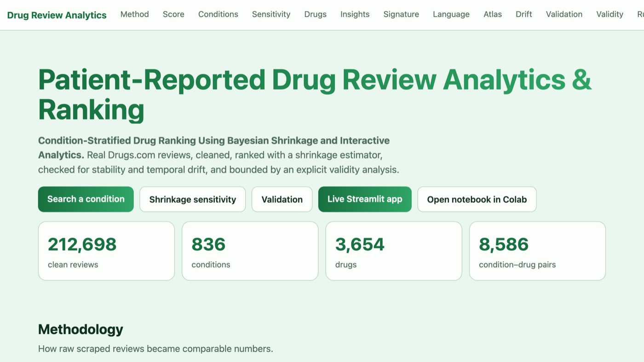Viewport: 644px width, 362px height.
Task: Click the Methodology section heading
Action: tap(80, 329)
